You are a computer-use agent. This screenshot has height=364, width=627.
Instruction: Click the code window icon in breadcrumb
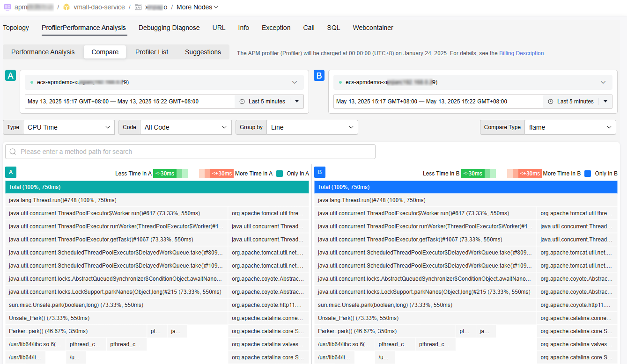click(138, 7)
